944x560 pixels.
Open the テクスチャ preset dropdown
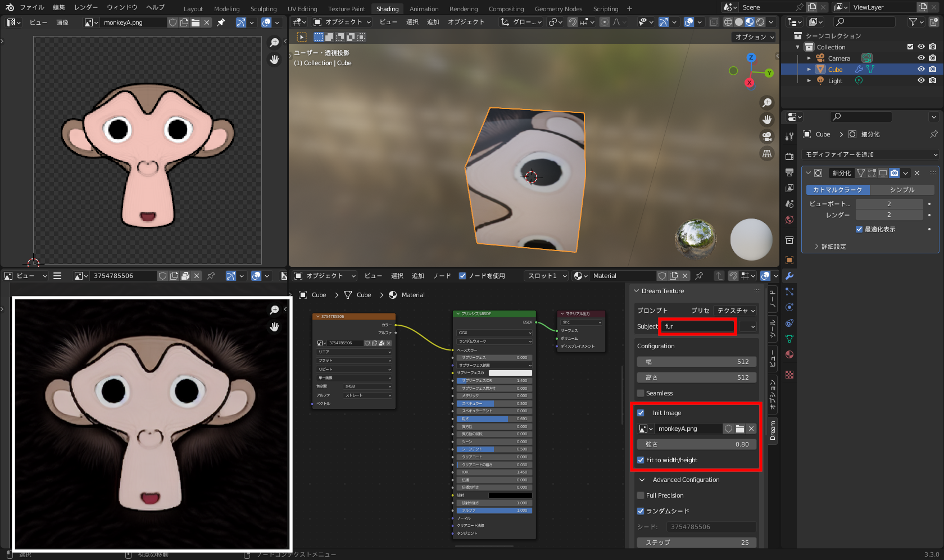[x=736, y=311]
